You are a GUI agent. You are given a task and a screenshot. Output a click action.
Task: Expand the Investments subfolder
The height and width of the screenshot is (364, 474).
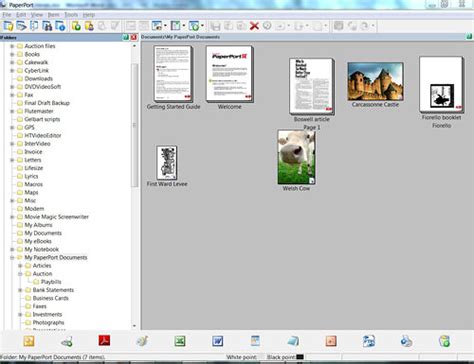pyautogui.click(x=20, y=314)
